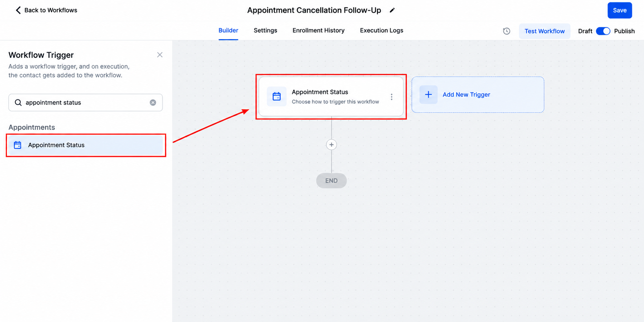Screen dimensions: 644x322
Task: Click the edit pencil beside the workflow name
Action: coord(392,10)
